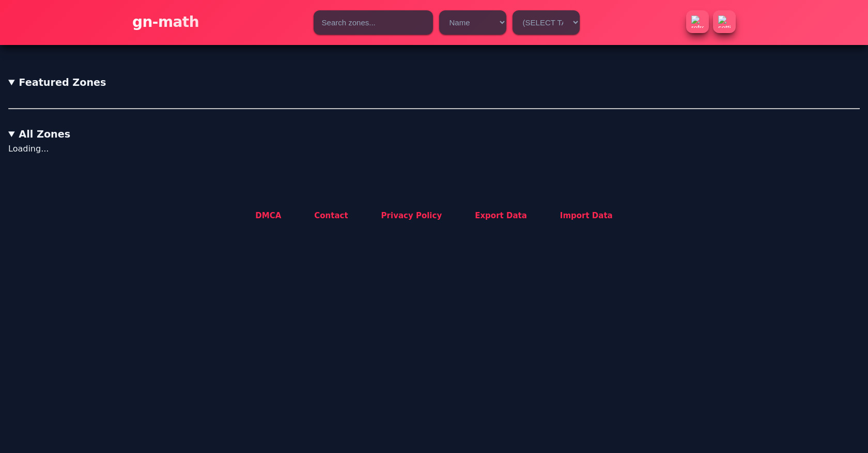The image size is (868, 453).
Task: Click the gn-math site title
Action: click(165, 22)
